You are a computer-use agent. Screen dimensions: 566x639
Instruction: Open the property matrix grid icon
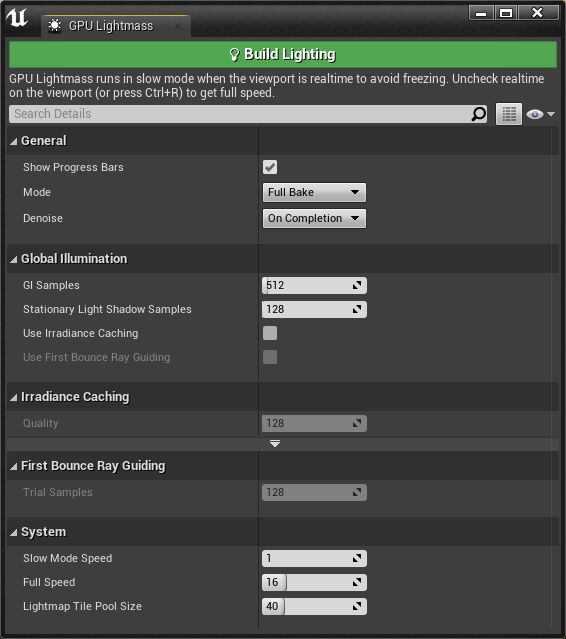(x=509, y=114)
